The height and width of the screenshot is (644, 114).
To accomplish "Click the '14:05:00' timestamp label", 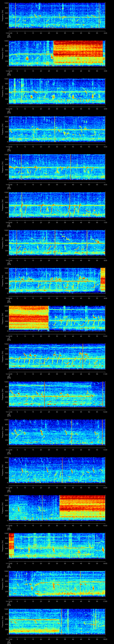I will [9, 184].
